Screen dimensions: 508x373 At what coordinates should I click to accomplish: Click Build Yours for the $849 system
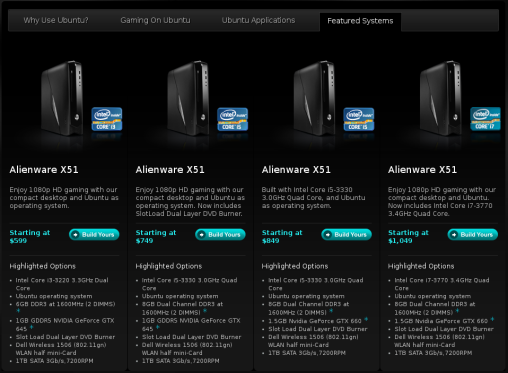pyautogui.click(x=346, y=235)
